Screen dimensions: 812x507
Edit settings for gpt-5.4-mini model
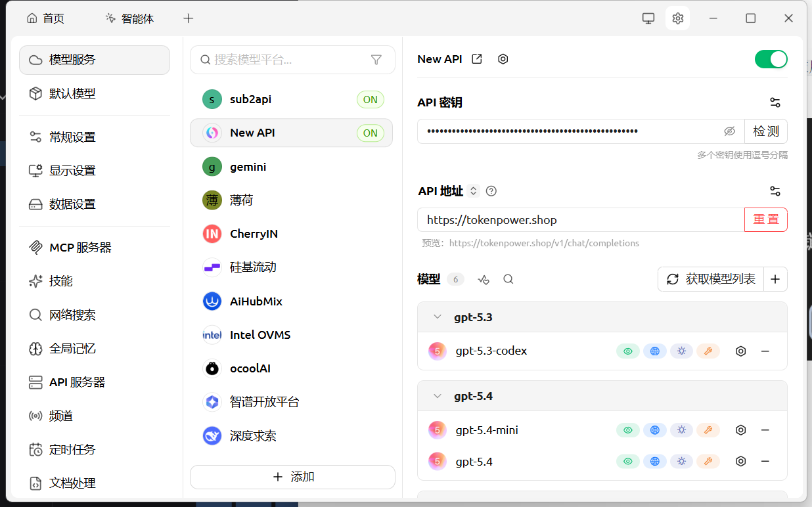coord(741,430)
